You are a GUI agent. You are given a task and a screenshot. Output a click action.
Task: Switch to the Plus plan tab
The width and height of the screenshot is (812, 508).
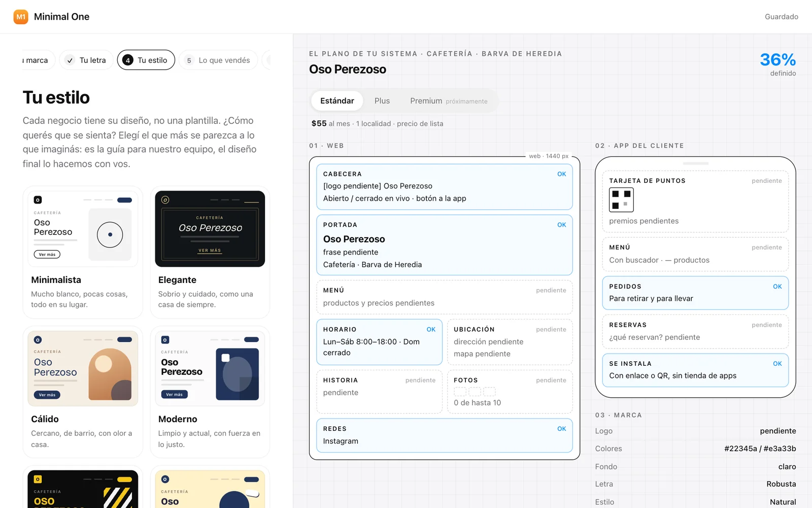pyautogui.click(x=382, y=101)
